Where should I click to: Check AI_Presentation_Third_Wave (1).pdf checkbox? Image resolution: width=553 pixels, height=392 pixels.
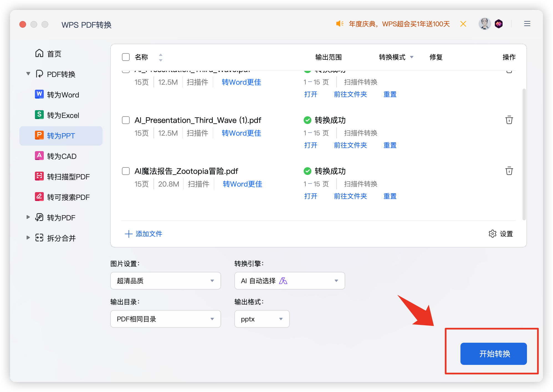pyautogui.click(x=126, y=120)
